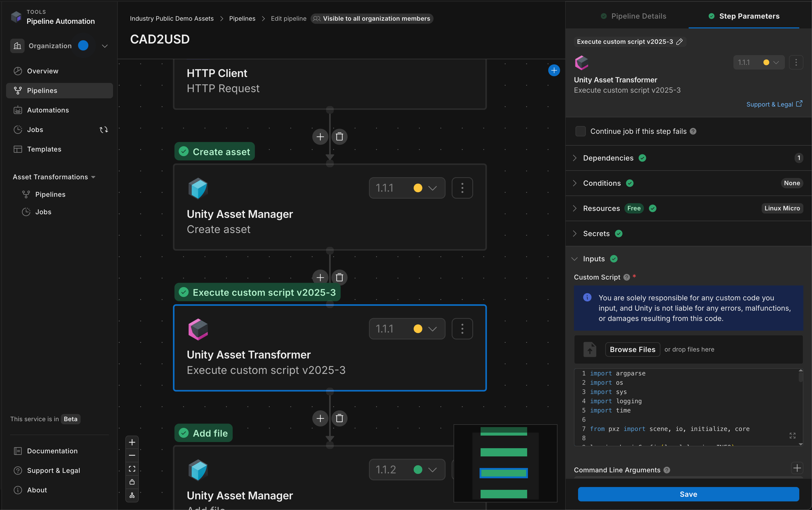Toggle the canvas lock icon
The width and height of the screenshot is (812, 510).
click(132, 482)
